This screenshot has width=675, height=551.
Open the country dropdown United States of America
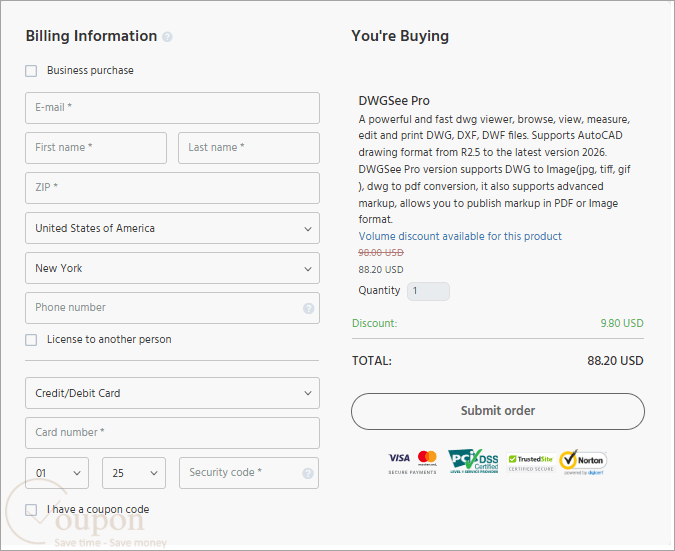click(x=172, y=228)
